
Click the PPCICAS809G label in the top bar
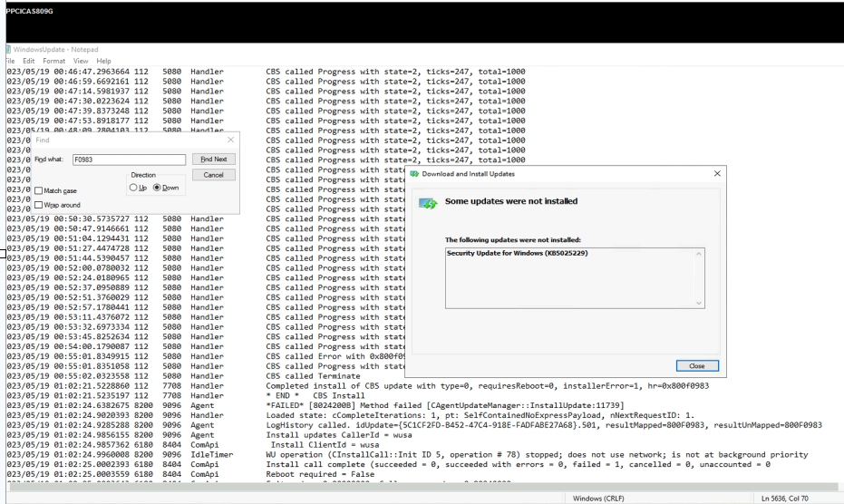coord(30,11)
